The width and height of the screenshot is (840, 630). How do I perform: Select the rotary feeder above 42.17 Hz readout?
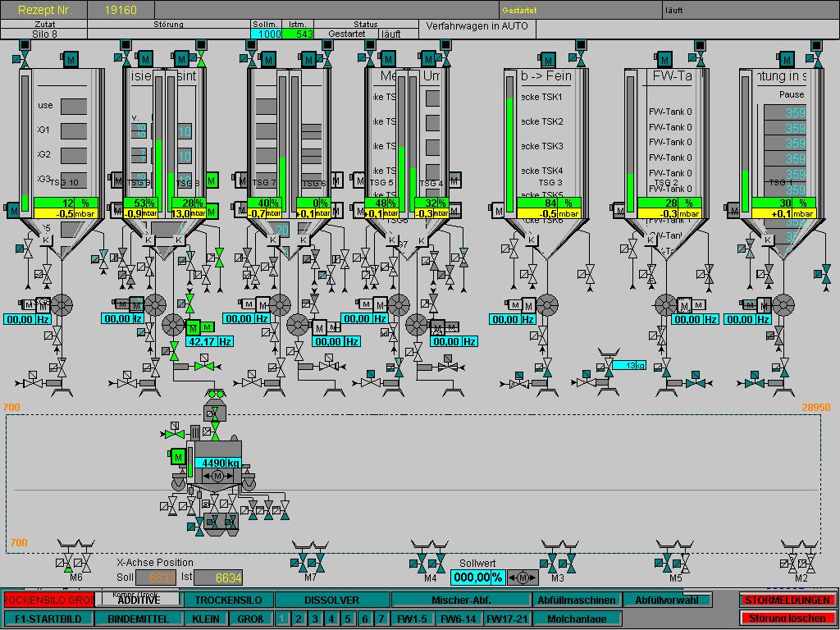click(172, 323)
